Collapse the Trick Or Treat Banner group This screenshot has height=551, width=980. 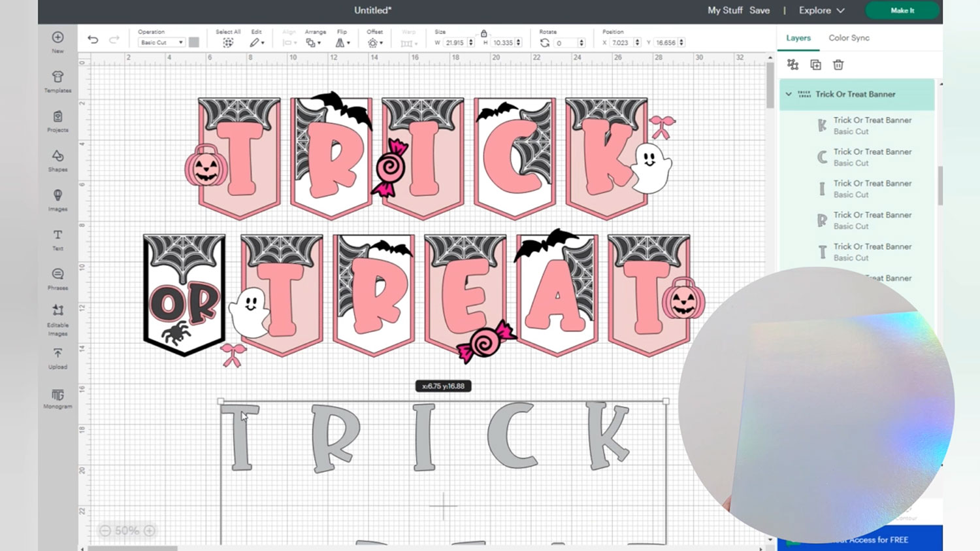tap(789, 94)
